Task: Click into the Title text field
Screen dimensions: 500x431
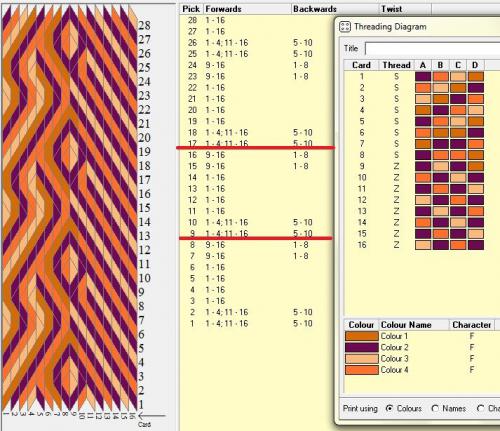Action: pos(432,49)
